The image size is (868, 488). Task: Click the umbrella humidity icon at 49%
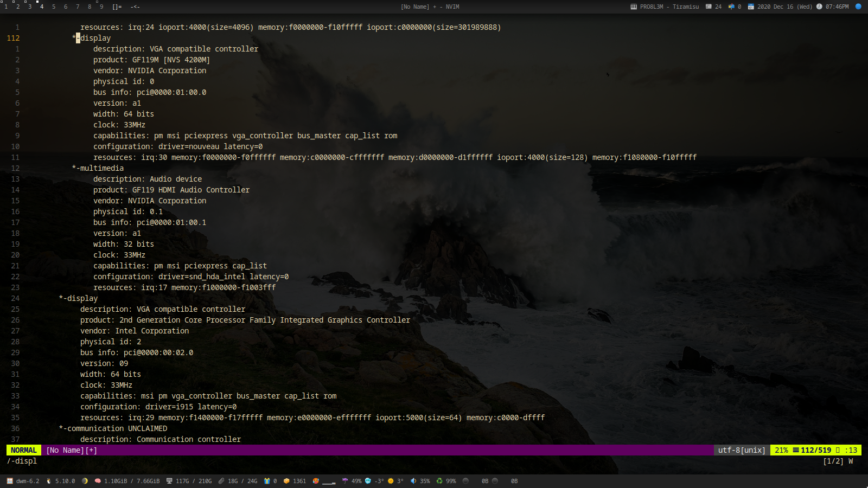click(x=345, y=481)
